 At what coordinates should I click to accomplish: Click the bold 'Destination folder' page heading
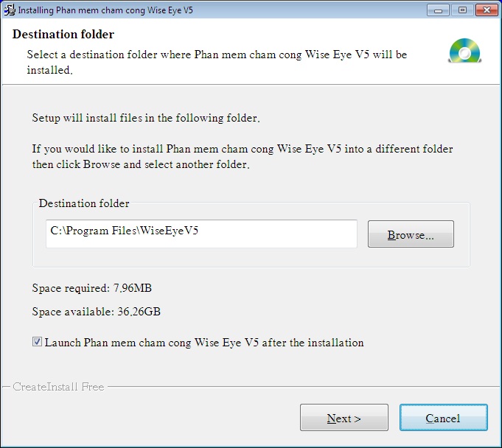63,35
